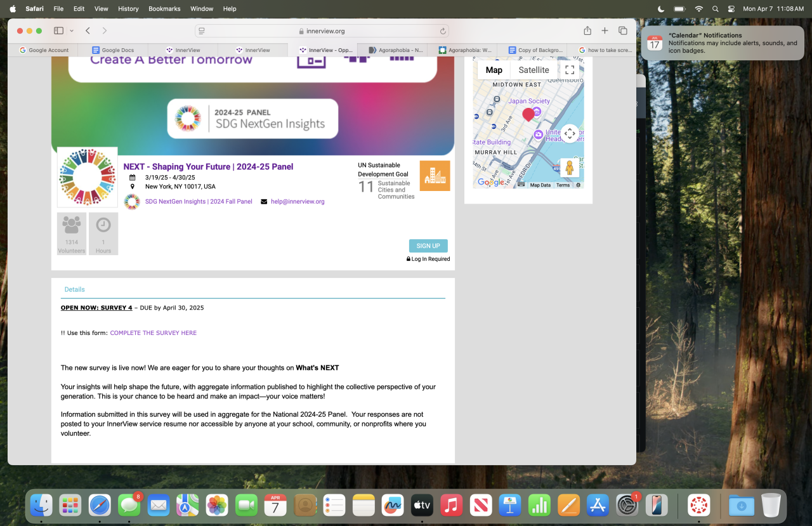Open FaceTime from the dock
Image resolution: width=812 pixels, height=526 pixels.
click(246, 505)
